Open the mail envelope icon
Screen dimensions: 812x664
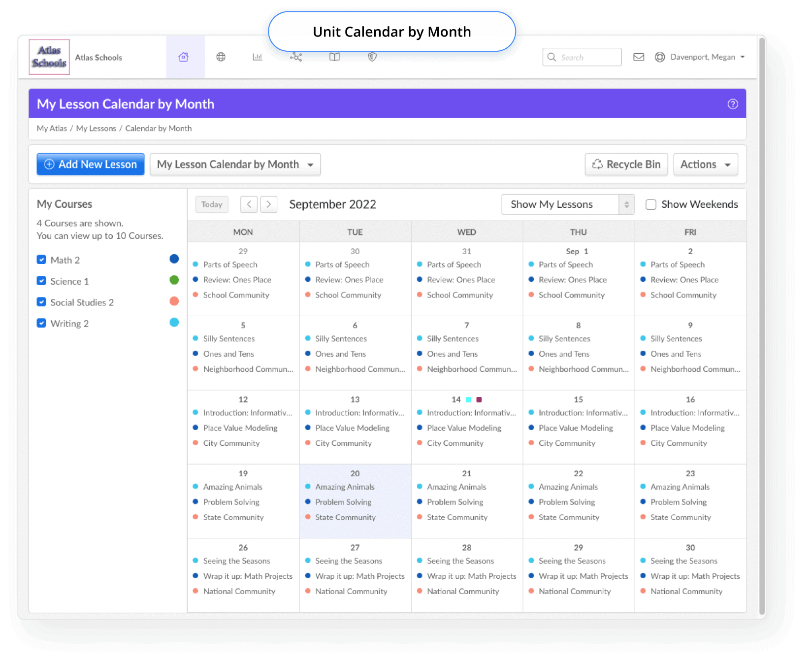tap(639, 57)
